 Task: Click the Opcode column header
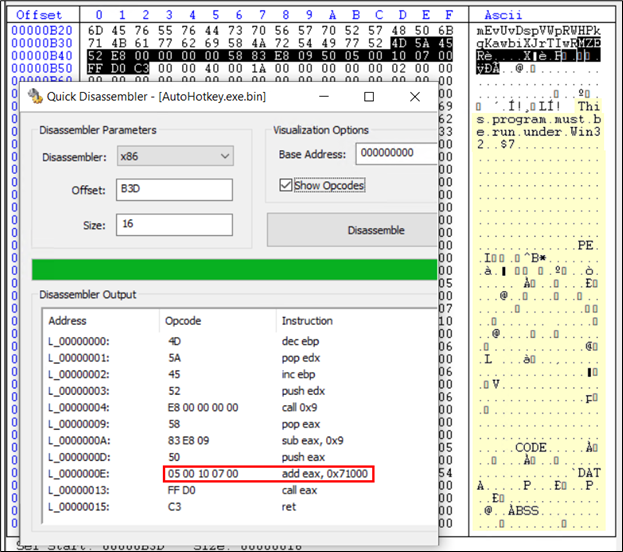[182, 321]
